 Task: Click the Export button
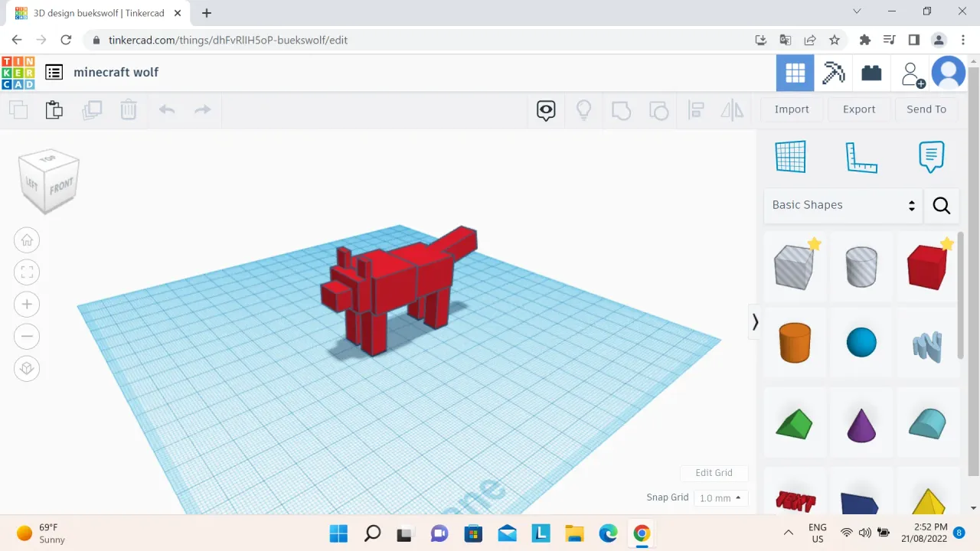point(859,109)
